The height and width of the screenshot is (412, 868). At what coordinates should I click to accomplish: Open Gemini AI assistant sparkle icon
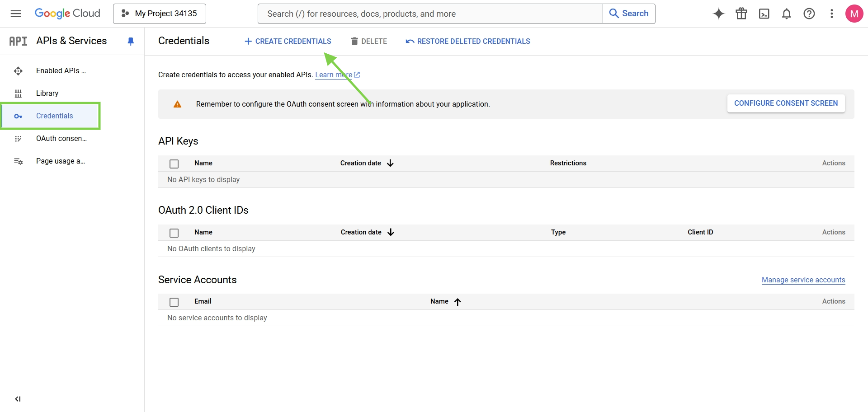(x=719, y=14)
